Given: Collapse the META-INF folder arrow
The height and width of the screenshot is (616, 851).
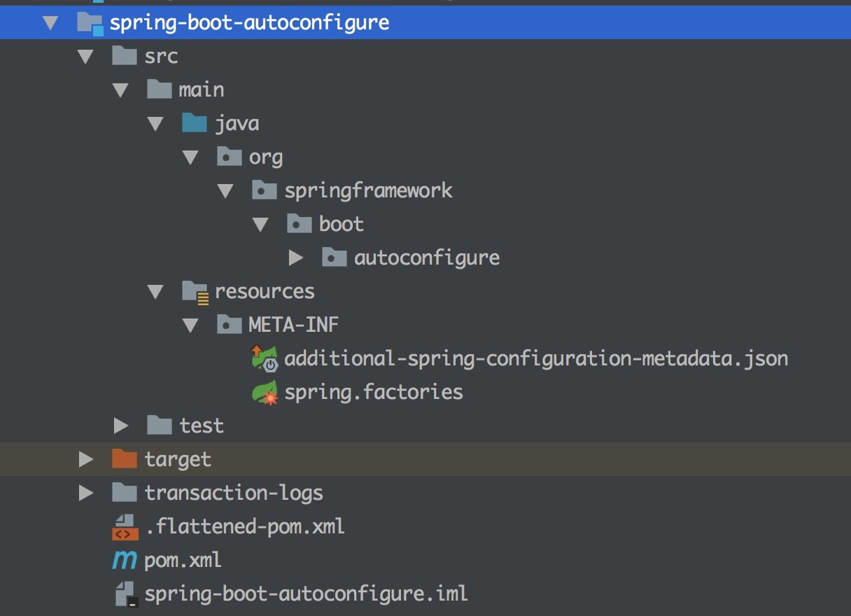Looking at the screenshot, I should 190,325.
